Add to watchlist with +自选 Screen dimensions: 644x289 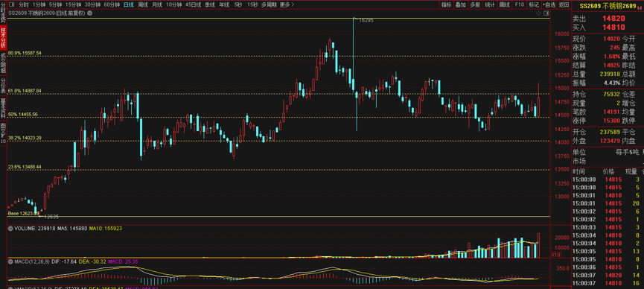click(549, 5)
